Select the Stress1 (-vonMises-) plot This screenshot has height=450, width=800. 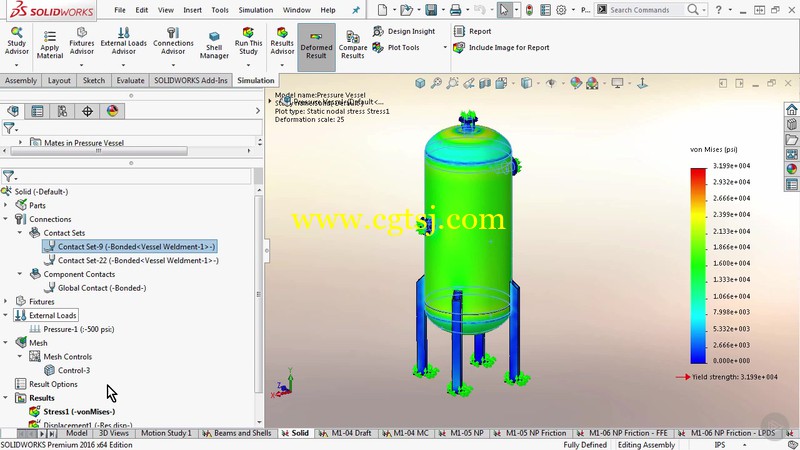pyautogui.click(x=72, y=411)
